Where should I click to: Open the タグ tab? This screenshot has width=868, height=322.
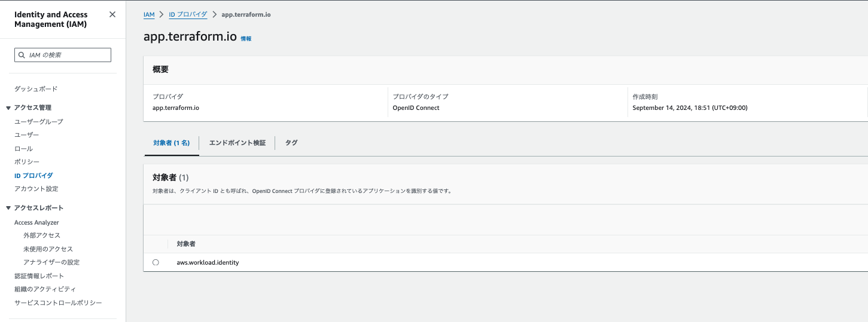pyautogui.click(x=291, y=143)
